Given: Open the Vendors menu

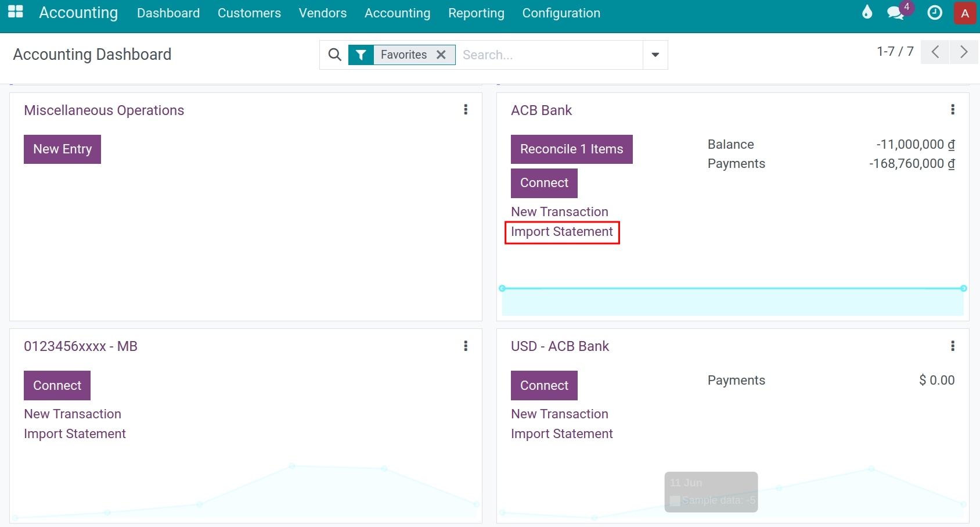Looking at the screenshot, I should coord(323,13).
